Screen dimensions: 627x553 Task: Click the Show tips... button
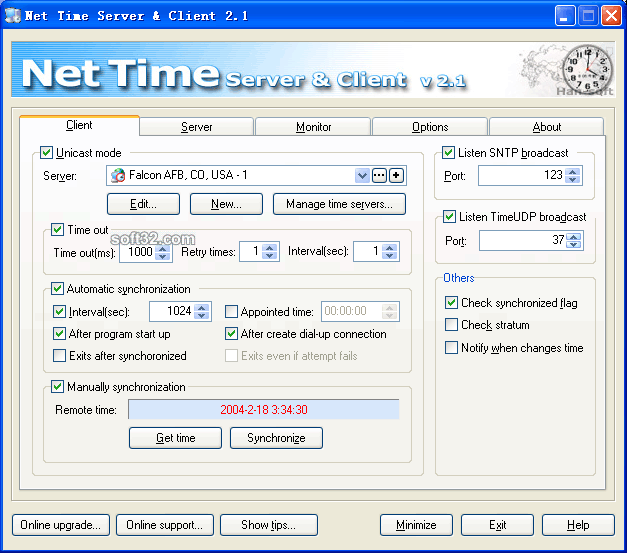[x=269, y=525]
